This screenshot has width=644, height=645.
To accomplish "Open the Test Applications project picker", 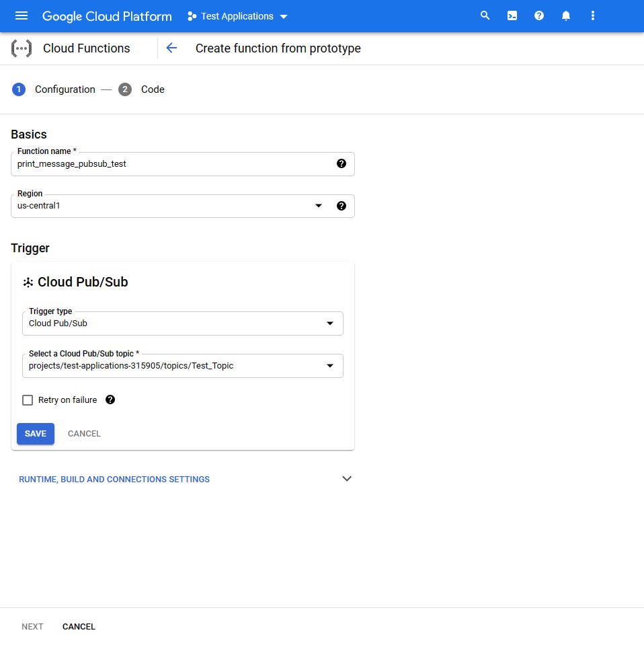I will 237,15.
